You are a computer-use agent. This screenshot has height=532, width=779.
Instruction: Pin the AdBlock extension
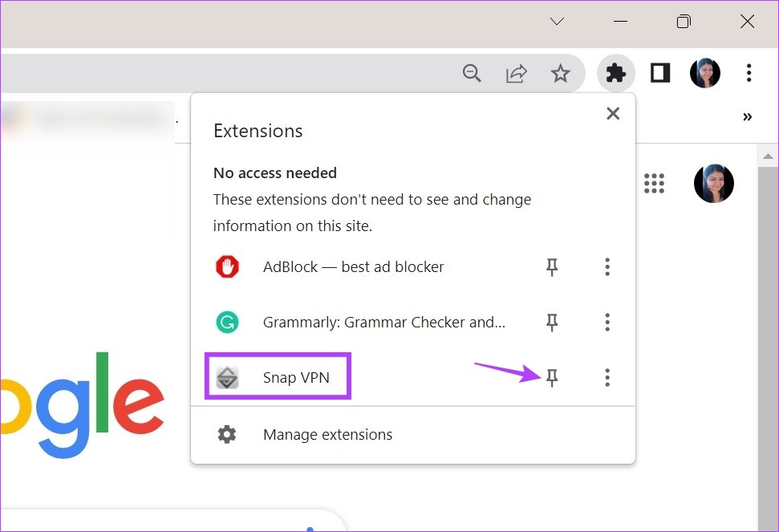[552, 266]
